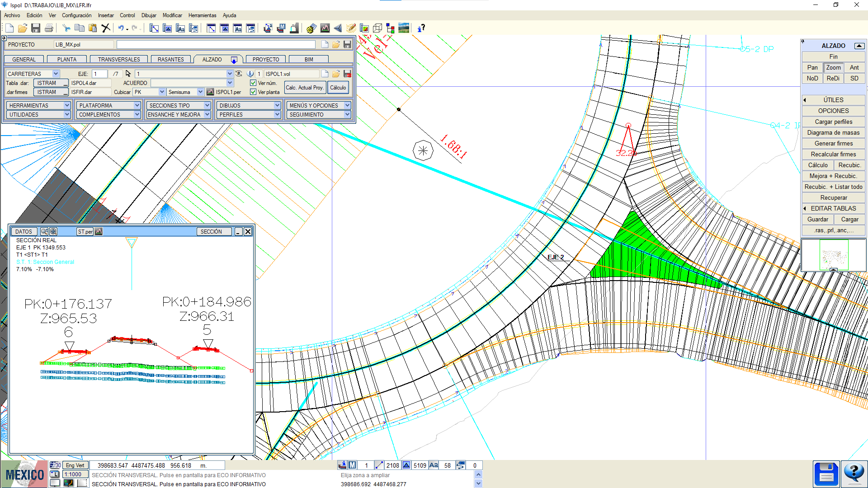Viewport: 868px width, 488px height.
Task: Expand the SECCIONES TIPO dropdown
Action: [207, 105]
